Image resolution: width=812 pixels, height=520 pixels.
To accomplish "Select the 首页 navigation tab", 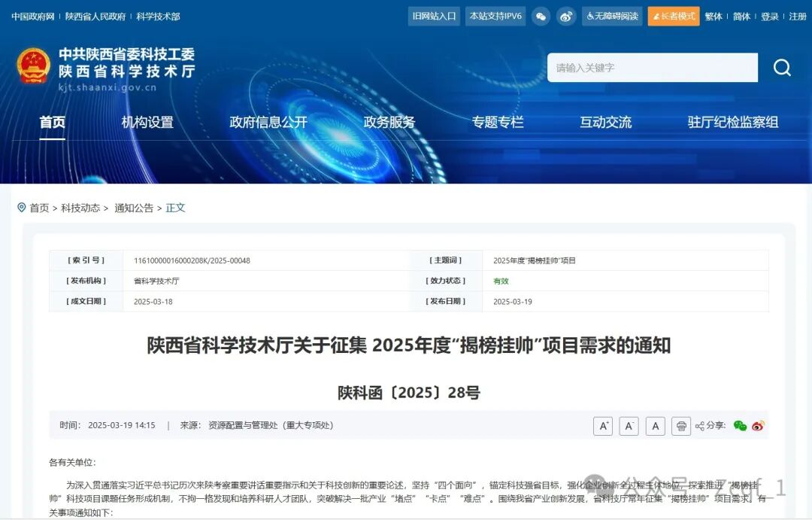I will click(x=52, y=122).
